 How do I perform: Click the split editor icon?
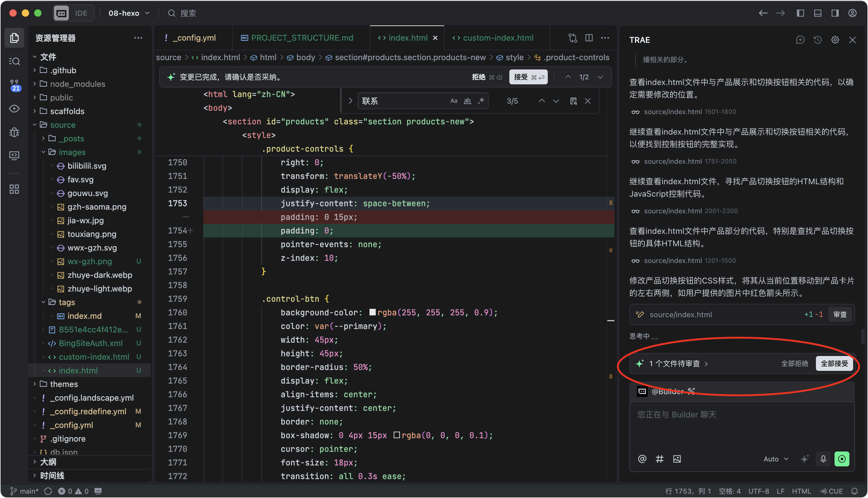[x=589, y=38]
